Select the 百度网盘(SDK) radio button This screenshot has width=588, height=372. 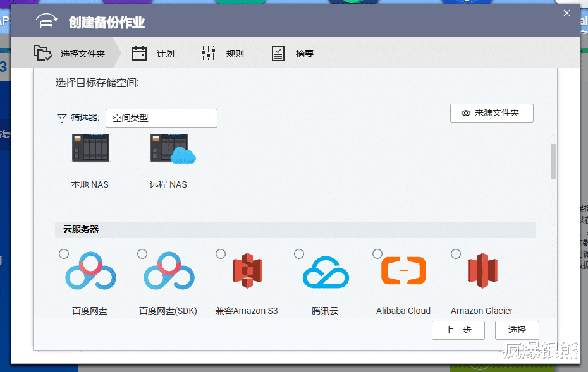(x=142, y=254)
